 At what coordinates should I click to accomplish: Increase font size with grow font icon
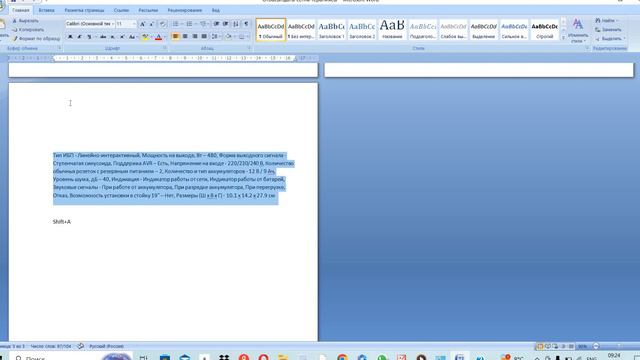click(x=142, y=24)
